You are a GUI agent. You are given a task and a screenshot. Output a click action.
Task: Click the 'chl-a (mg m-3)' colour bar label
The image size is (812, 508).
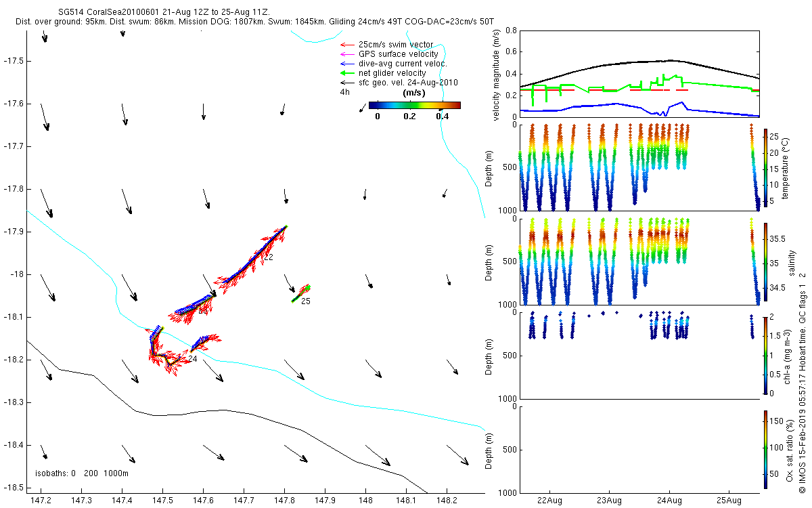point(787,355)
